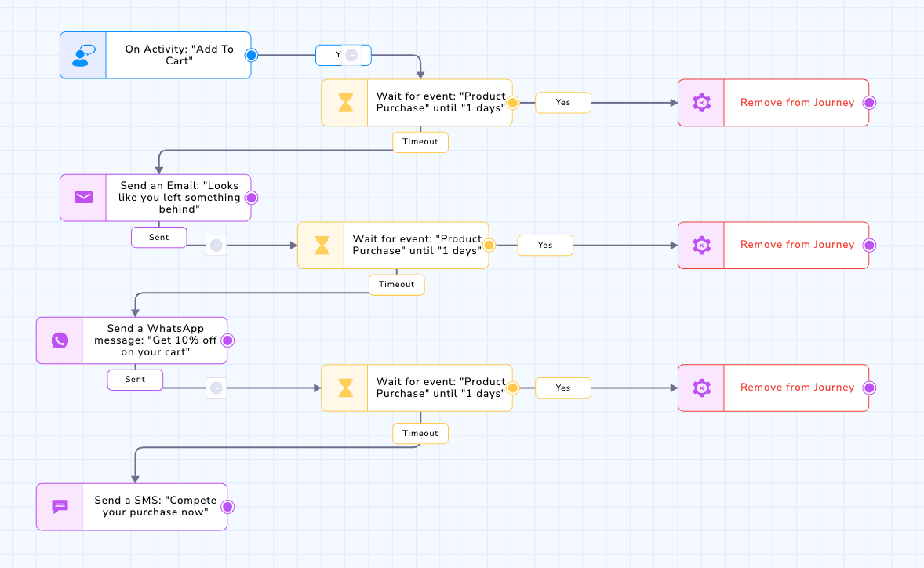This screenshot has width=924, height=568.
Task: Select the email envelope icon on Send an Email node
Action: [84, 198]
